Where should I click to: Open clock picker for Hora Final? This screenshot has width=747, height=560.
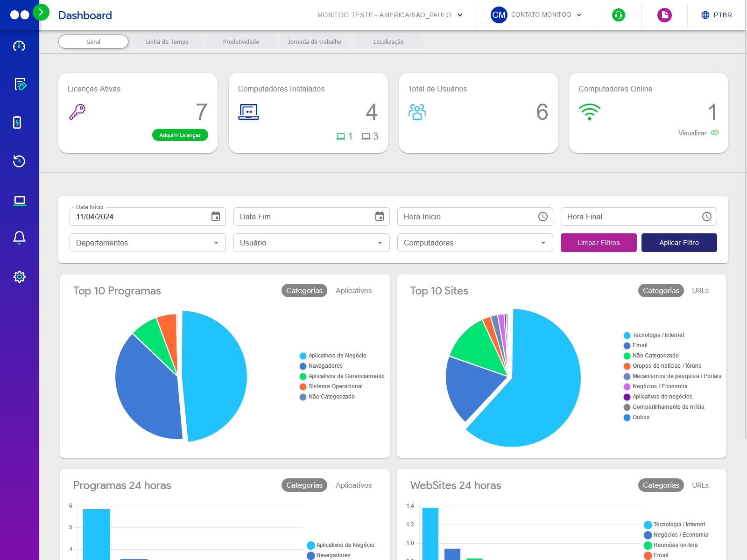(x=707, y=217)
